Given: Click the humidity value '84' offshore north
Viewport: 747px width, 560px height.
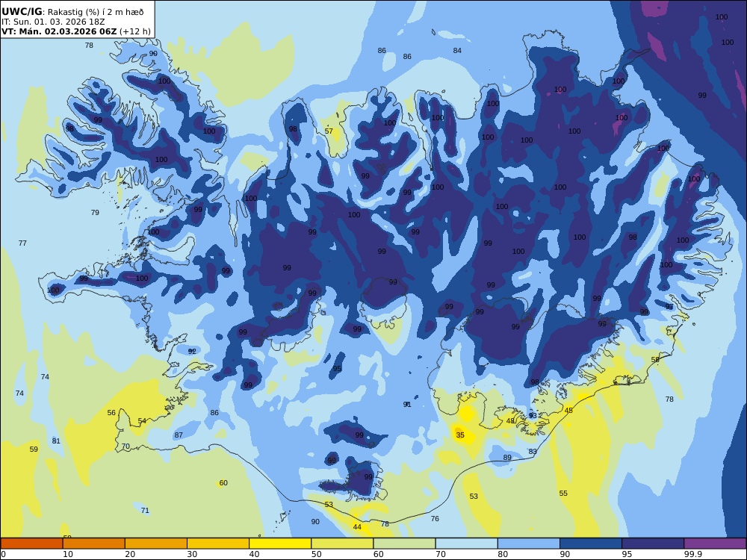Looking at the screenshot, I should pyautogui.click(x=457, y=51).
